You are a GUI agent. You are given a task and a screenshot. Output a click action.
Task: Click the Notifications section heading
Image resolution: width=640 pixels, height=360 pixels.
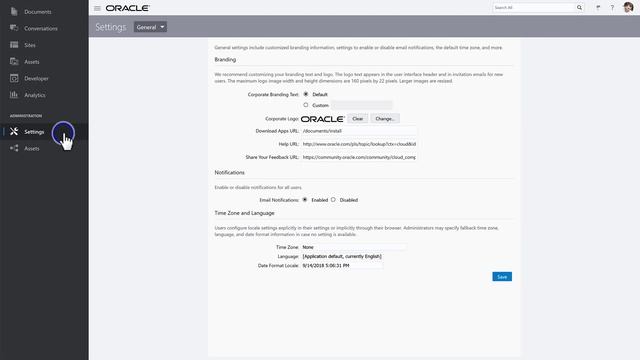click(229, 173)
